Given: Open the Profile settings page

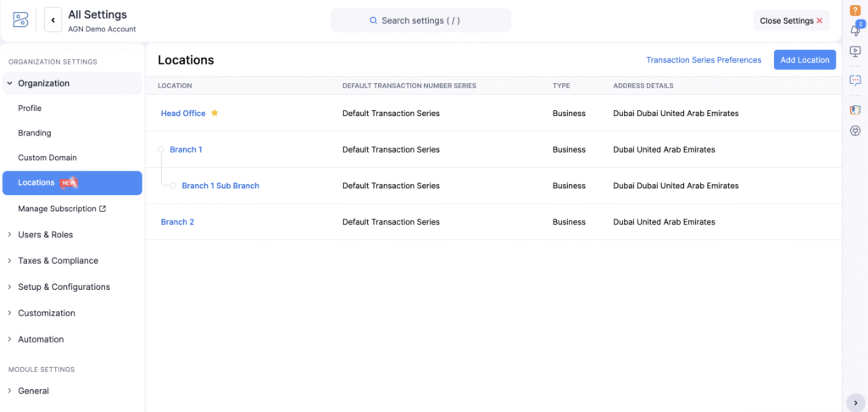Looking at the screenshot, I should pyautogui.click(x=30, y=109).
